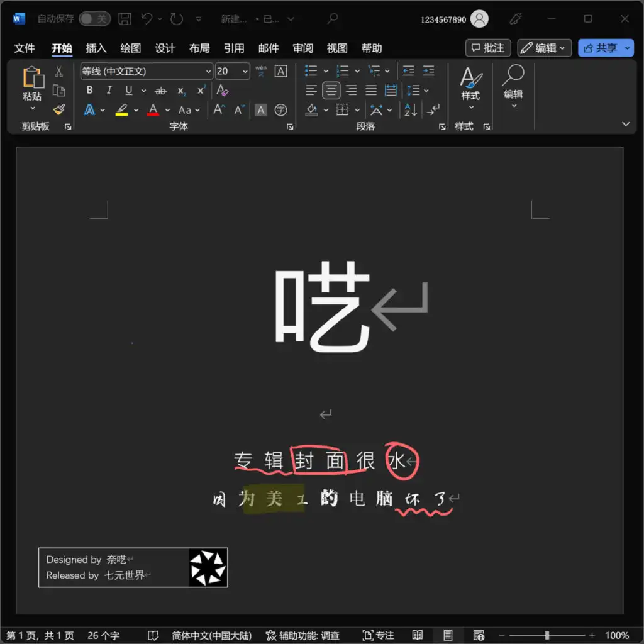Toggle Italic formatting
Image resolution: width=644 pixels, height=644 pixels.
click(109, 90)
